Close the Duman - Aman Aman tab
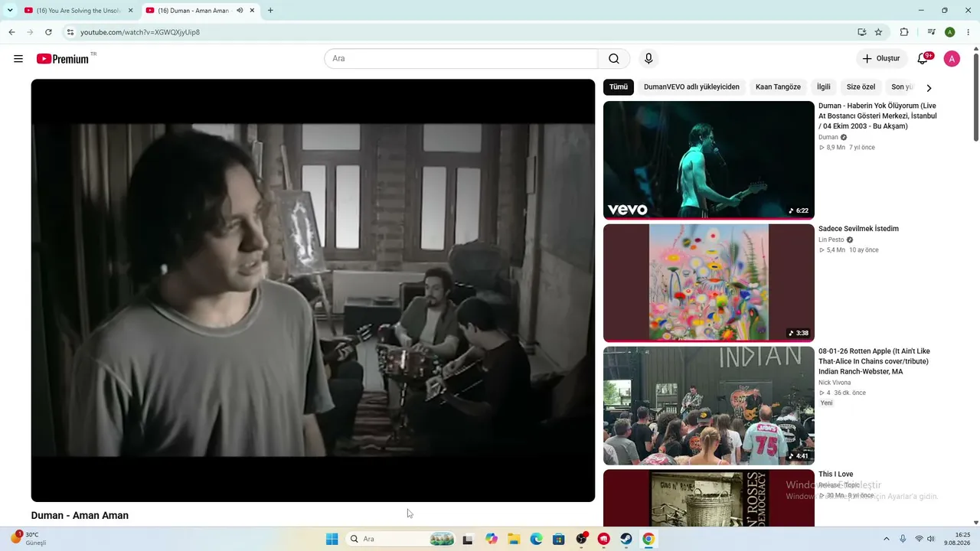This screenshot has height=551, width=980. 252,11
